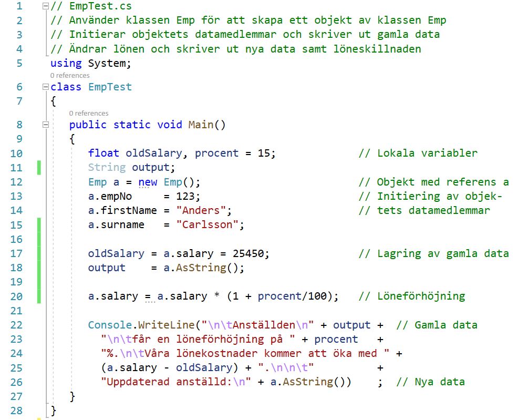Viewport: 518px width, 420px height.
Task: Click the new keyword with dotted underline
Action: click(148, 182)
